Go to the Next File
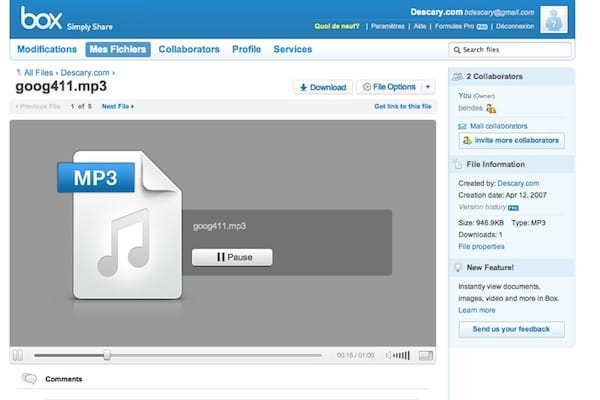Viewport: 600px width, 400px height. [x=117, y=106]
